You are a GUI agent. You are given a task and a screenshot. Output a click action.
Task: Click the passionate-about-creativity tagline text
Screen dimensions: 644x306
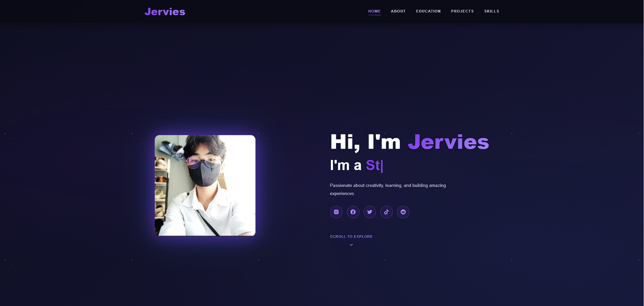[388, 189]
